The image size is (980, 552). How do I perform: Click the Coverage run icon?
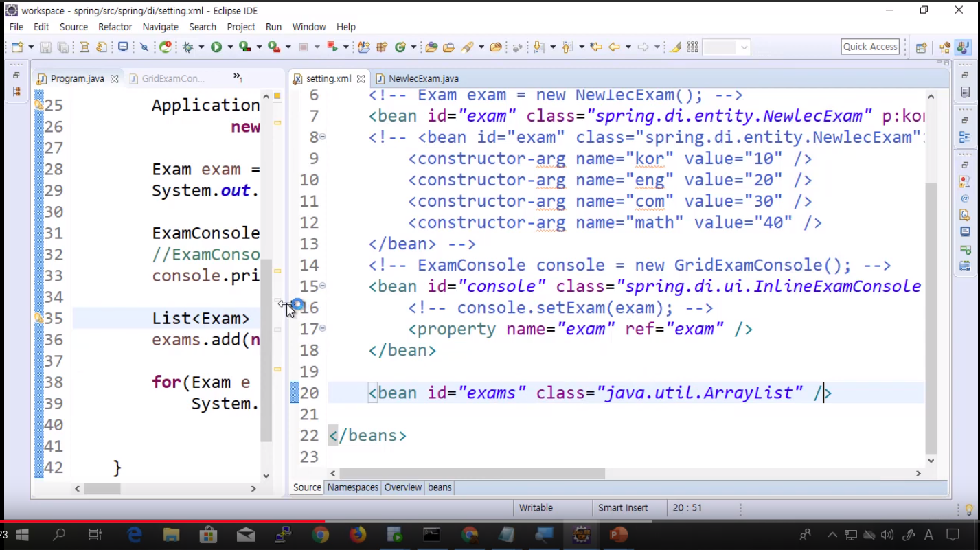click(245, 47)
